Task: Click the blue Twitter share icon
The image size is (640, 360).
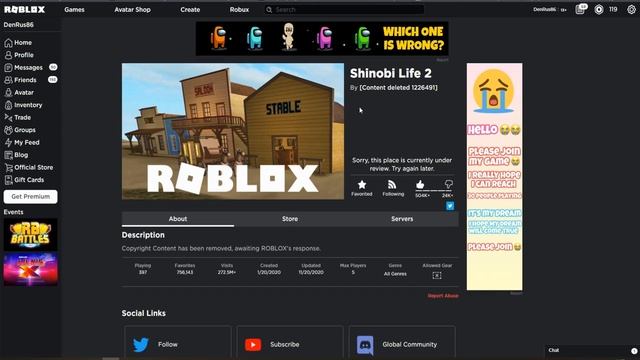Action: pos(450,206)
